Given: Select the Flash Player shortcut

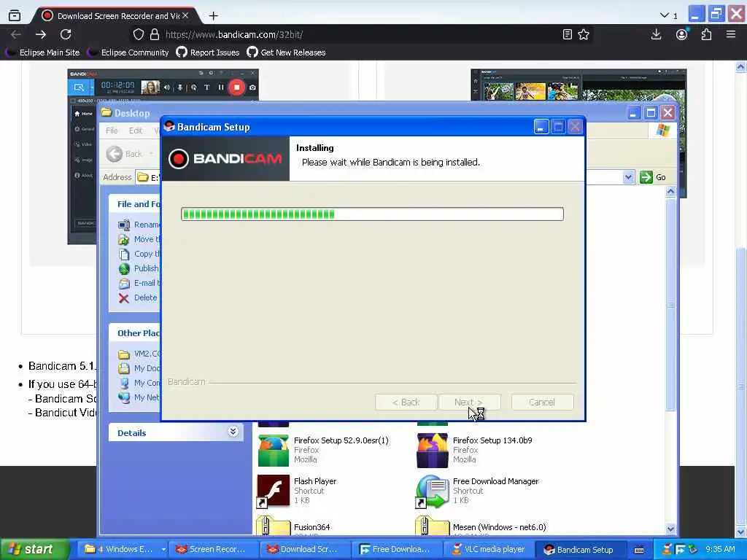Looking at the screenshot, I should click(x=297, y=491).
